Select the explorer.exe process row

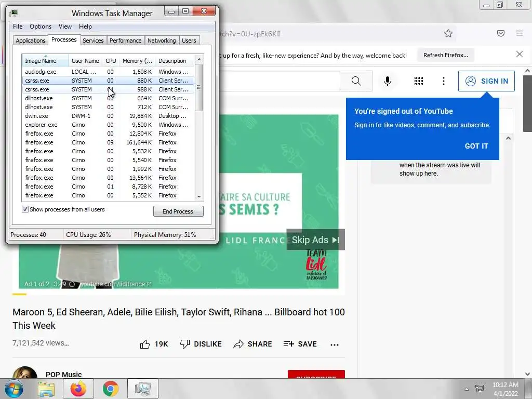pos(109,125)
